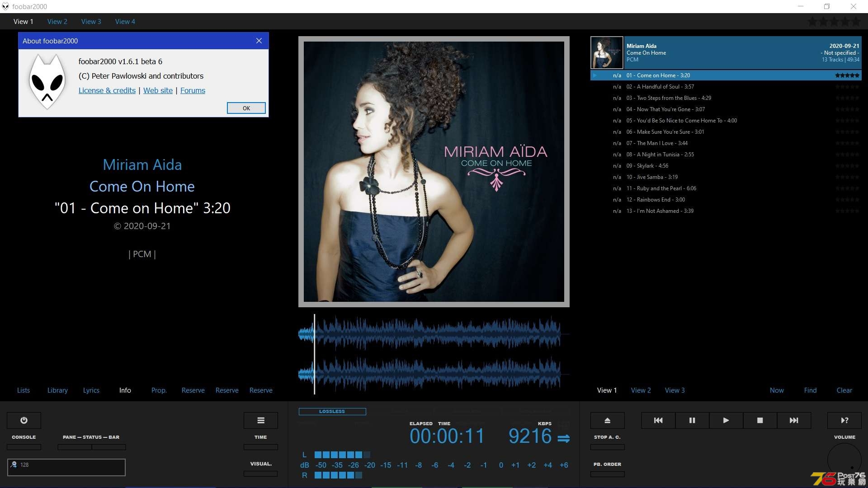The image size is (868, 488).
Task: Click the Eject/Open button in transport
Action: coord(607,420)
